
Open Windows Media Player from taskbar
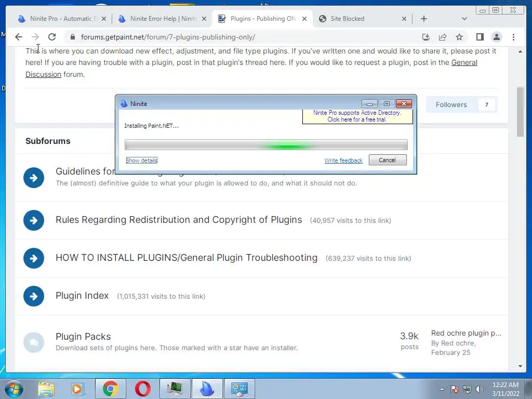click(77, 389)
